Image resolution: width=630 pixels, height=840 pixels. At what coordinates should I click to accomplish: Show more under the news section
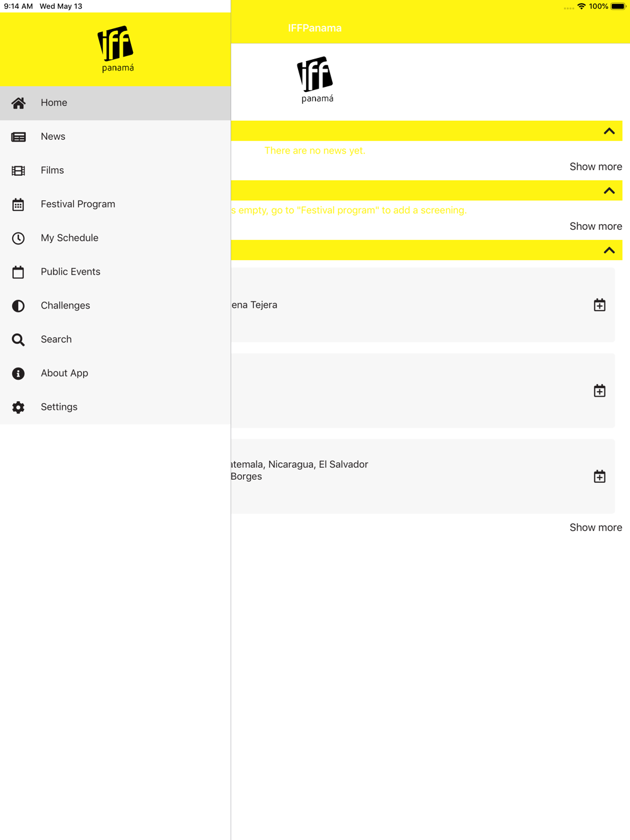(x=596, y=167)
